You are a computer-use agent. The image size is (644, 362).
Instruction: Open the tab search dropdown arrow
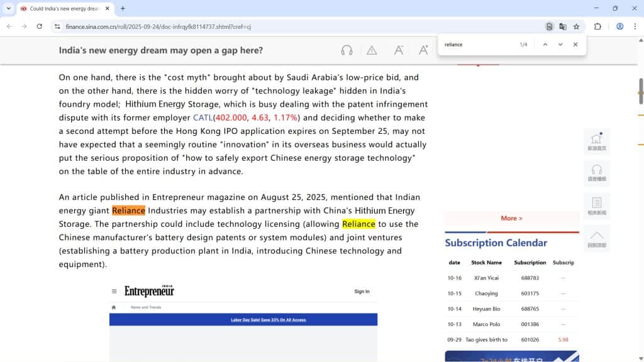[x=8, y=9]
